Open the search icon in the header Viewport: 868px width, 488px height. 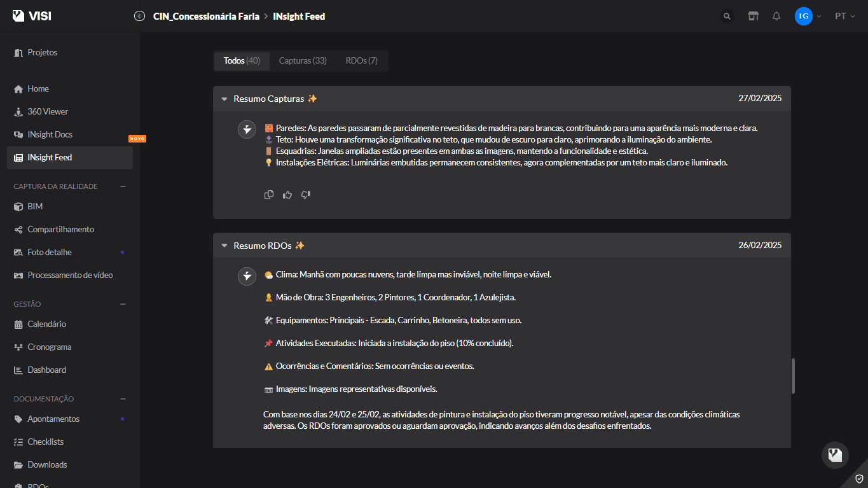pos(727,17)
